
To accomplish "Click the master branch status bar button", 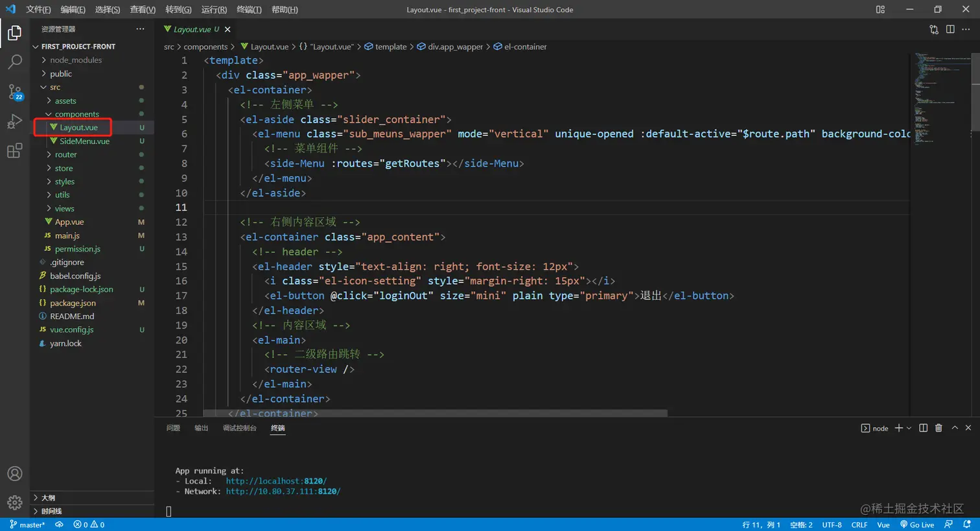I will point(27,525).
